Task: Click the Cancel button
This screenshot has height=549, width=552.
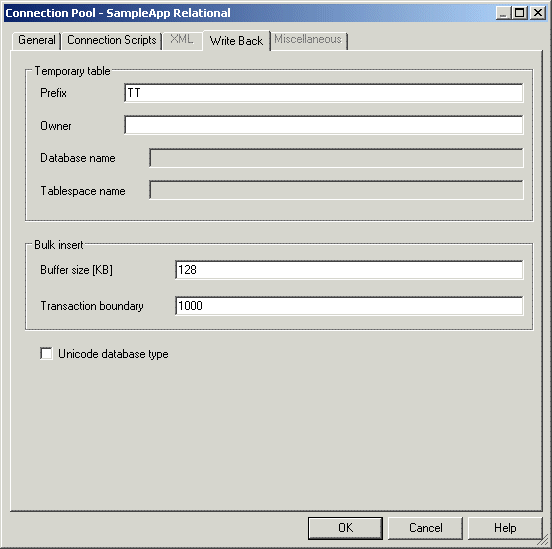Action: (425, 528)
